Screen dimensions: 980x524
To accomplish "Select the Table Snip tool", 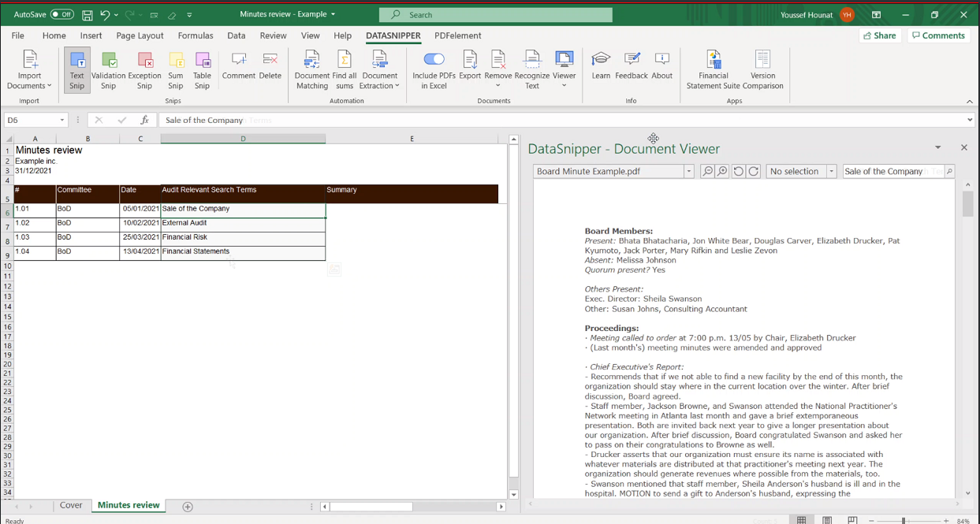I will coord(203,69).
